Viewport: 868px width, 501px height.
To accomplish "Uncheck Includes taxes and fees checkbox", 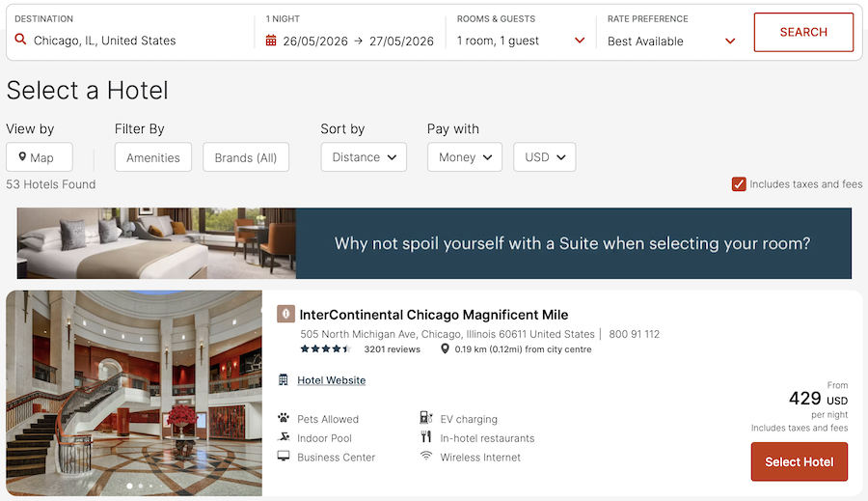I will point(739,184).
